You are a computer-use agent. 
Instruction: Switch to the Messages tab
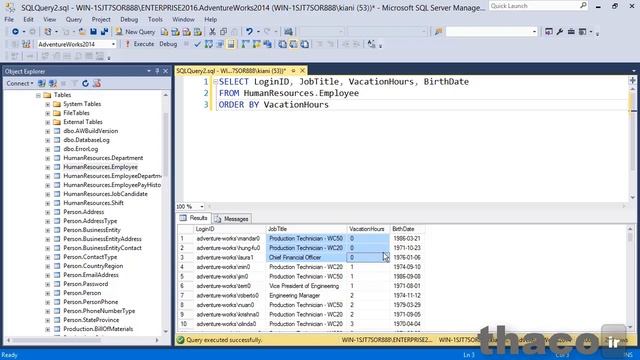(231, 219)
